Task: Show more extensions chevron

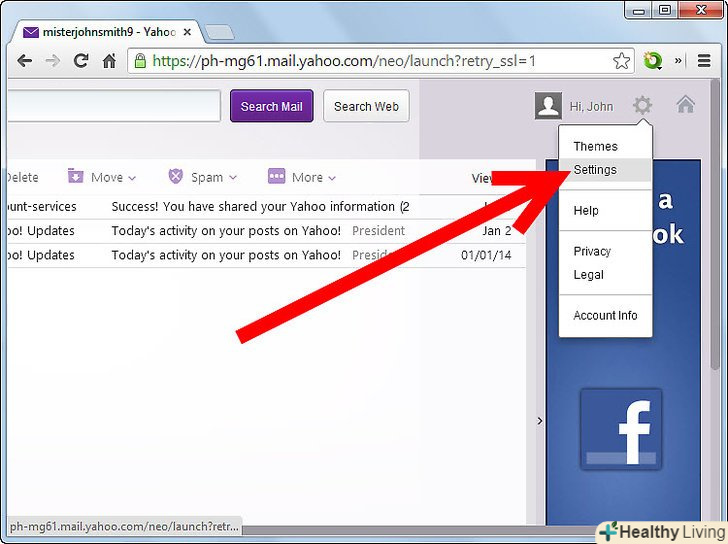Action: (678, 60)
